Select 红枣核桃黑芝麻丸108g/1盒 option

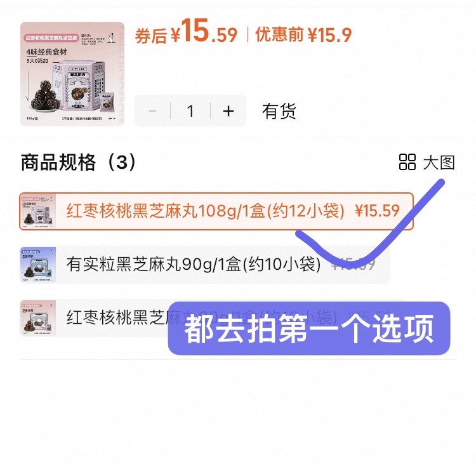point(216,211)
